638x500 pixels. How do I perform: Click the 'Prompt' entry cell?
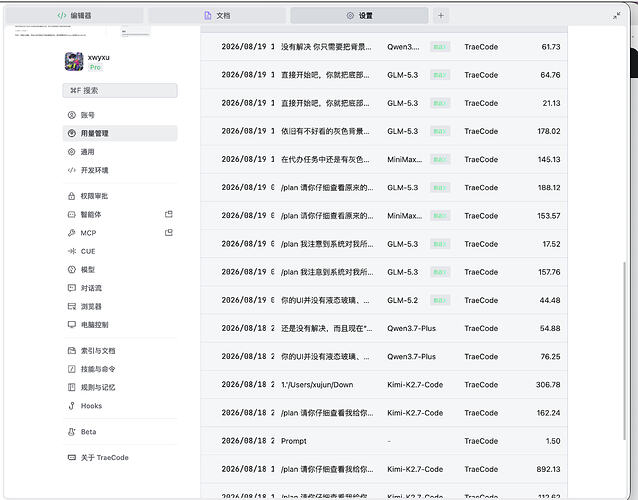(294, 441)
